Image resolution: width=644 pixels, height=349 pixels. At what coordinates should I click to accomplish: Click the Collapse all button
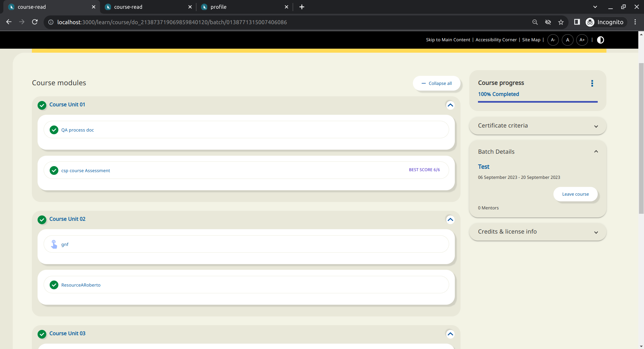[436, 83]
